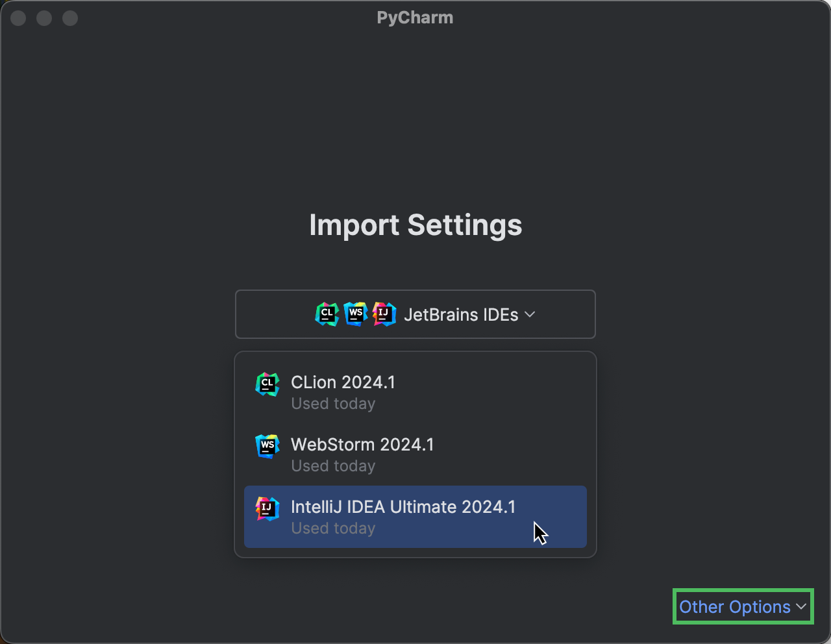Select the WebStorm icon in the IDE selector

click(x=356, y=314)
